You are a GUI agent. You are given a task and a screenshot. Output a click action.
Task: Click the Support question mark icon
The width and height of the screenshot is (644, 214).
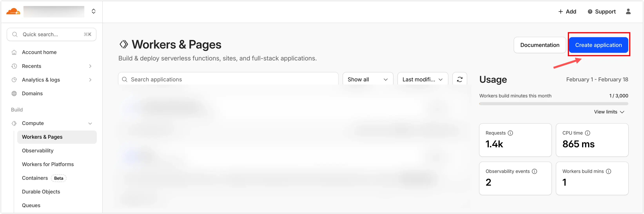pyautogui.click(x=590, y=12)
